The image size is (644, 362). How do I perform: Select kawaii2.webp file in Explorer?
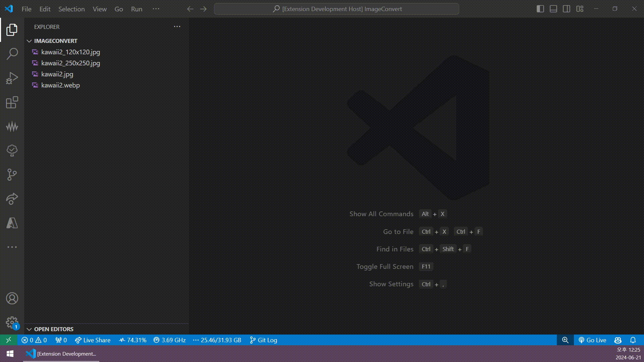point(60,85)
